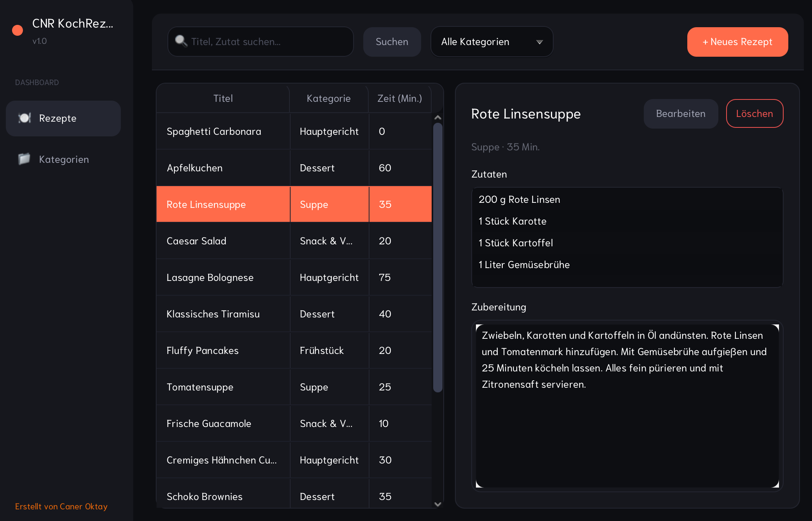812x521 pixels.
Task: Select the Apfelkuchen recipe
Action: click(x=294, y=168)
